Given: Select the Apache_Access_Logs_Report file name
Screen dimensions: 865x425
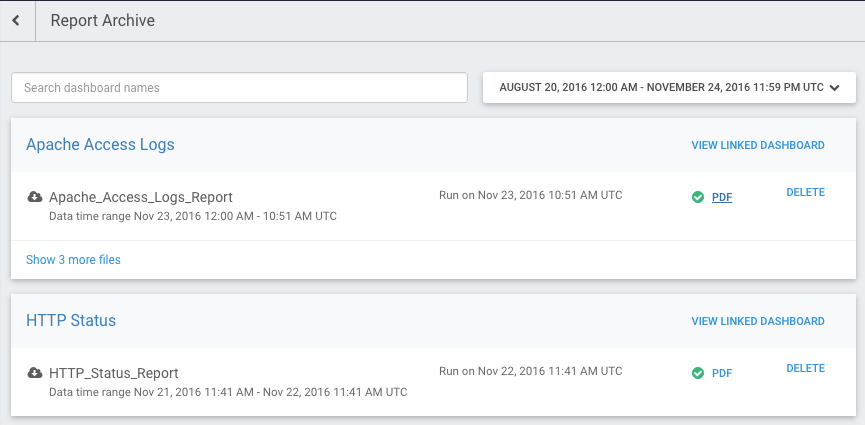Looking at the screenshot, I should pos(141,197).
